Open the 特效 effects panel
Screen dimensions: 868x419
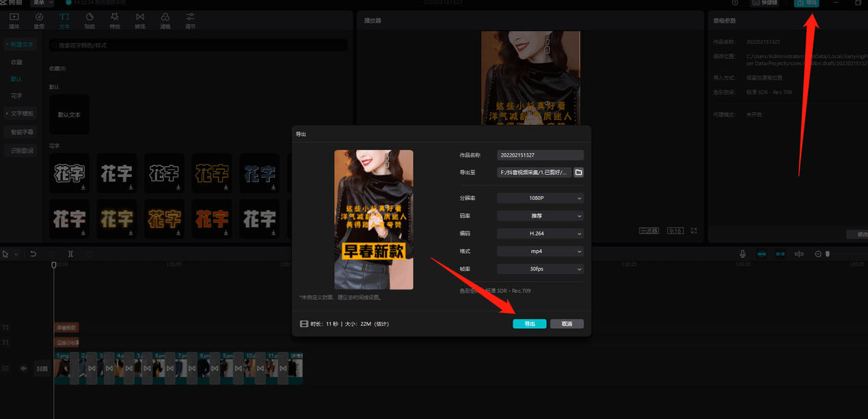(115, 20)
